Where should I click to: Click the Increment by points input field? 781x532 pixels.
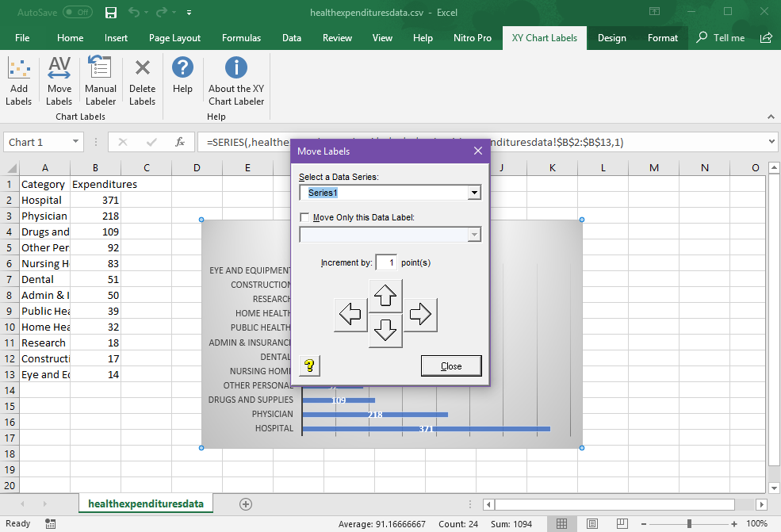386,262
